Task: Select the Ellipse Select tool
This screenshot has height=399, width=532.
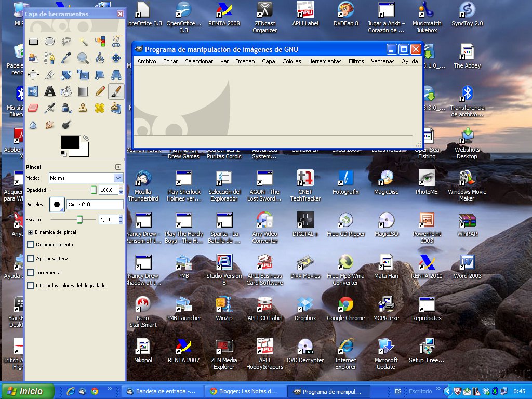Action: [x=50, y=42]
